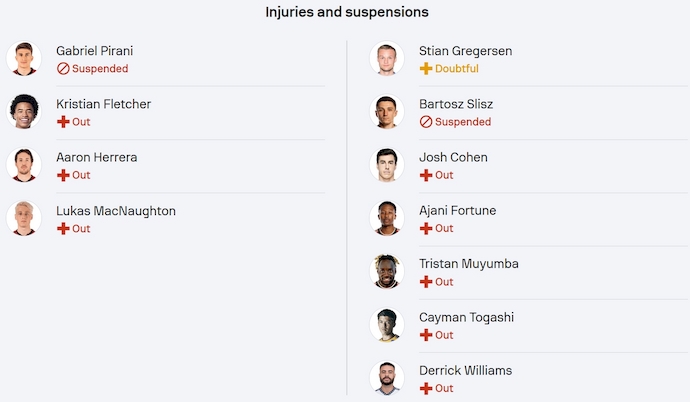
Task: Select Tristan Muyumba's profile picture
Action: 387,272
